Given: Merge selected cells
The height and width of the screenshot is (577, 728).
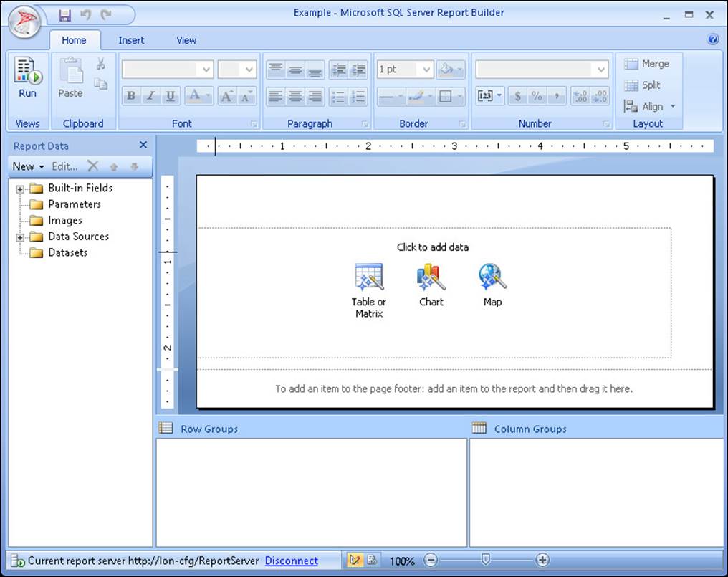Looking at the screenshot, I should tap(647, 64).
